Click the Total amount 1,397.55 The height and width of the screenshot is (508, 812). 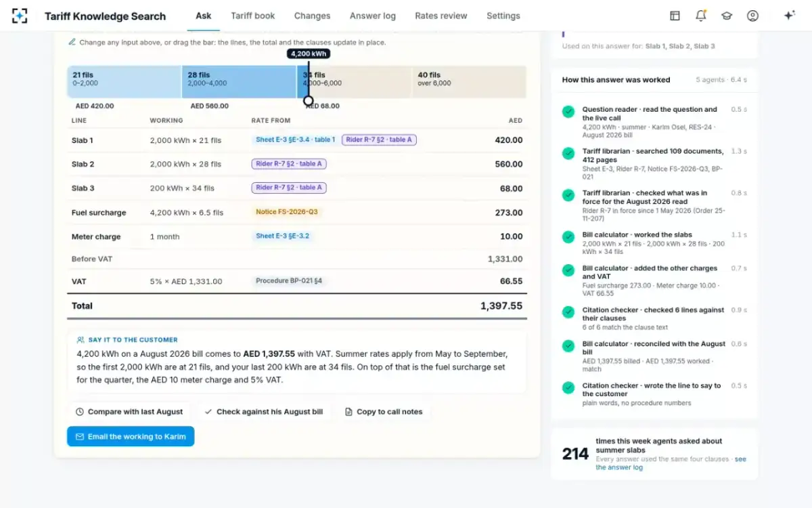pyautogui.click(x=501, y=305)
